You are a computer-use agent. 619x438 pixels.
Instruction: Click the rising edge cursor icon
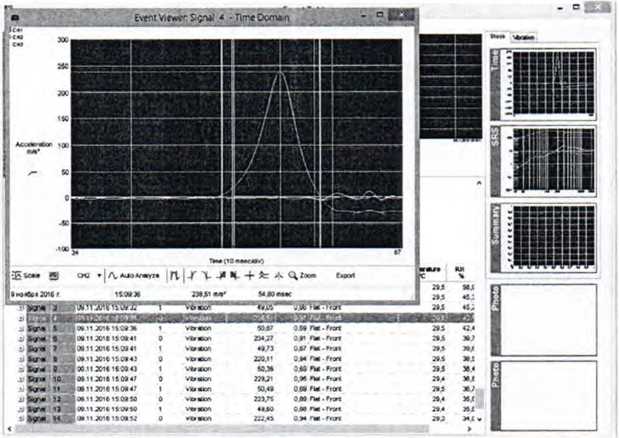(192, 275)
